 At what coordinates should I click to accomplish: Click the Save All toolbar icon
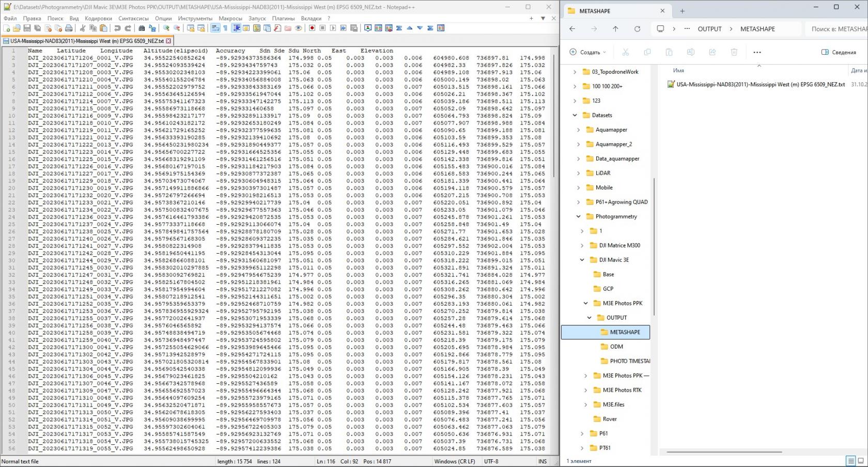coord(37,28)
